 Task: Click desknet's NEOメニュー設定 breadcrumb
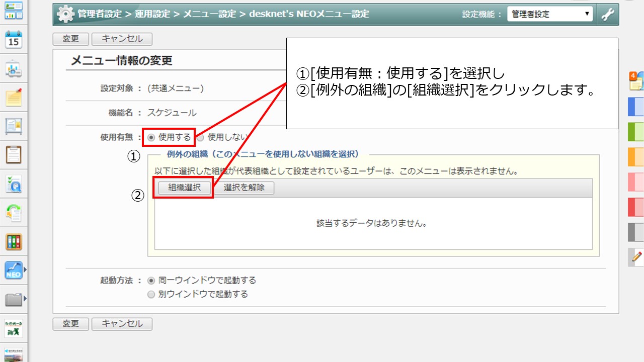pos(309,14)
